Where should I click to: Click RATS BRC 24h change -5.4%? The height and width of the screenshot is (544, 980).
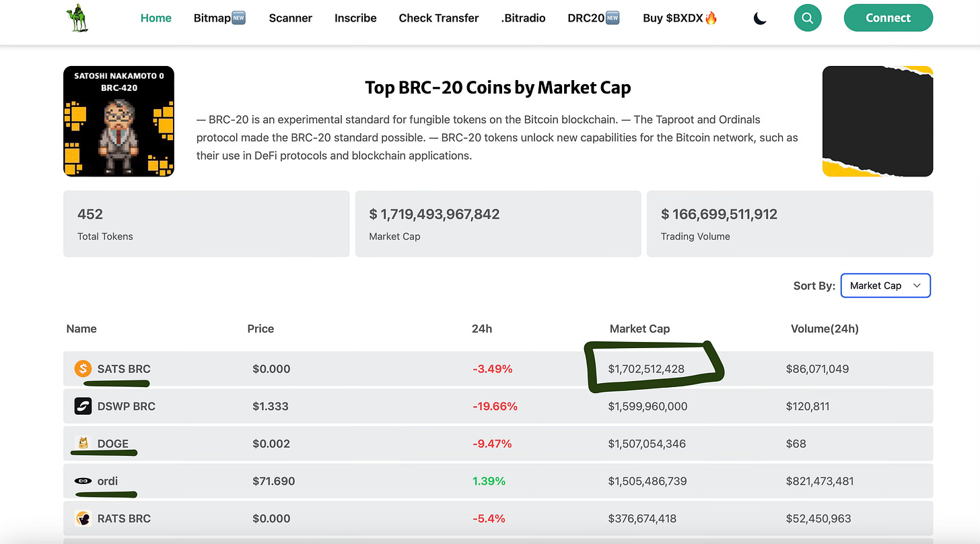click(489, 518)
